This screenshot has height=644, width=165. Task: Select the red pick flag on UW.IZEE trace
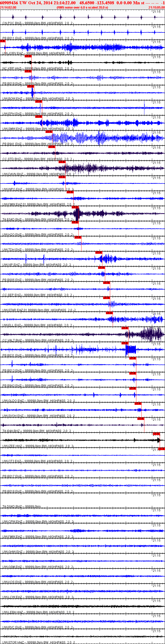[x=156, y=434]
